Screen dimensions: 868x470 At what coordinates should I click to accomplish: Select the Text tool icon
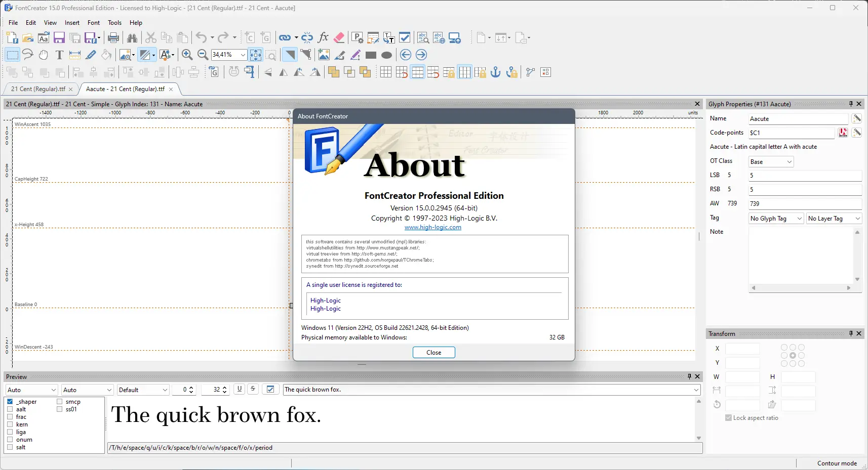(x=59, y=55)
